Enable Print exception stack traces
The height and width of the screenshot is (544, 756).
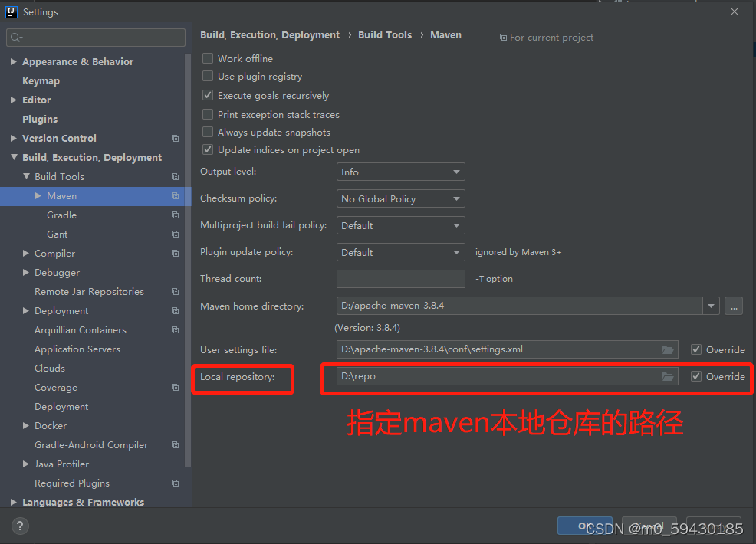208,114
